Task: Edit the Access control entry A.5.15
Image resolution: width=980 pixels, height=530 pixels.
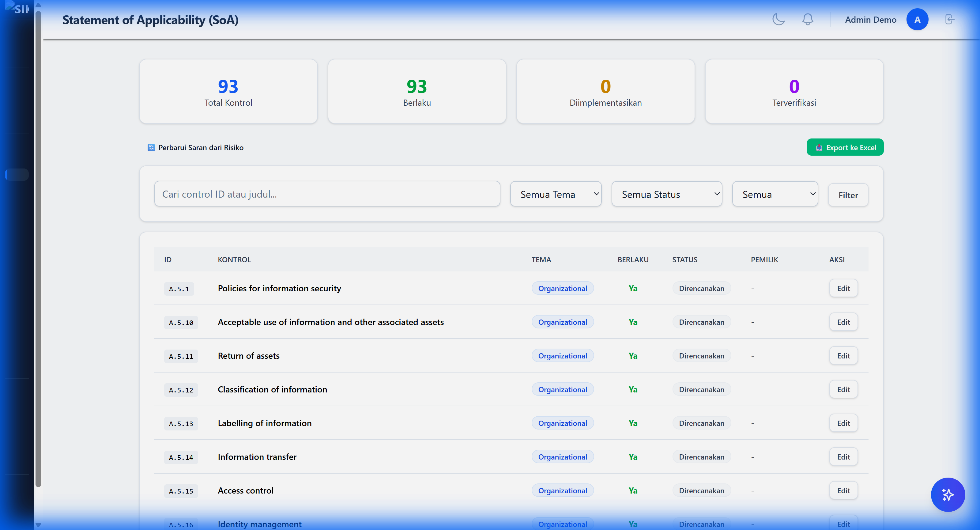Action: 843,490
